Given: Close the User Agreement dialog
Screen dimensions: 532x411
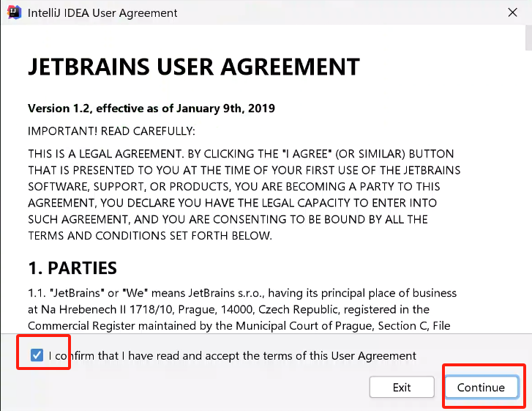Looking at the screenshot, I should pos(512,12).
